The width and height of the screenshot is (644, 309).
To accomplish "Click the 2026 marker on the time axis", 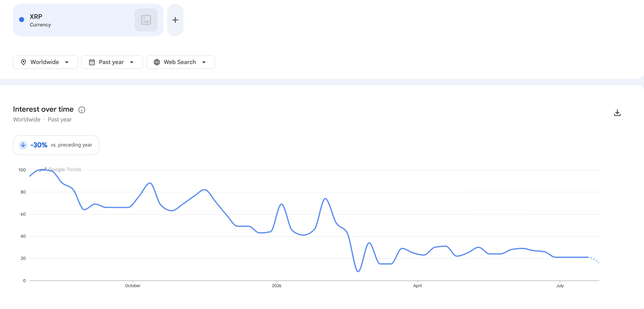I will [x=276, y=286].
